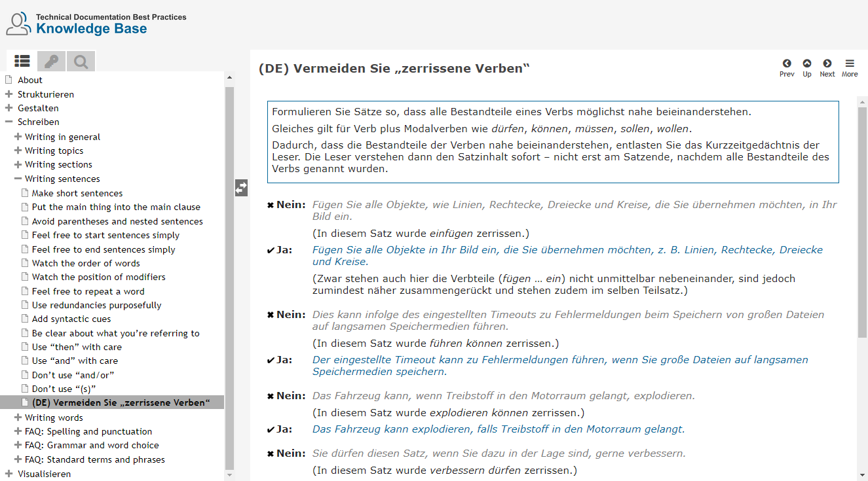
Task: Open Don't use "(s)" topic
Action: click(x=64, y=389)
